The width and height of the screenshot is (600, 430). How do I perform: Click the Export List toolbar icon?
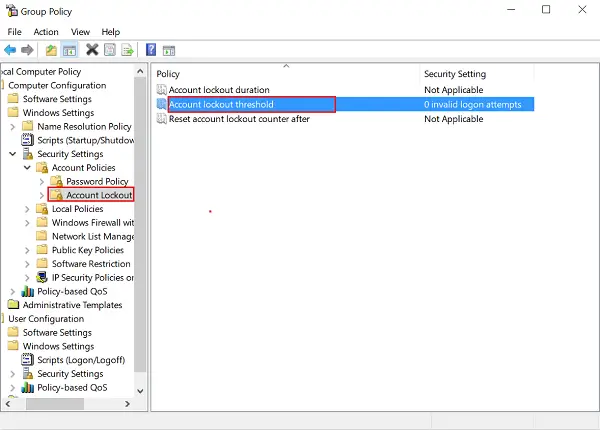[127, 50]
